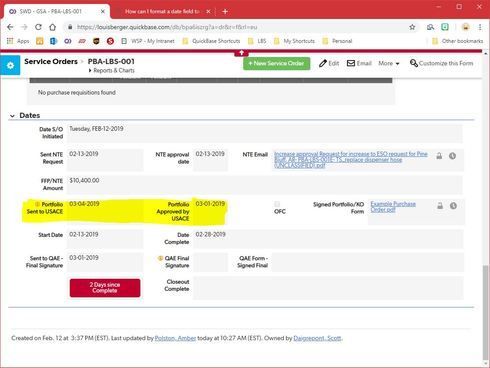Click the New Service Order button
The image size is (490, 368).
click(x=277, y=63)
